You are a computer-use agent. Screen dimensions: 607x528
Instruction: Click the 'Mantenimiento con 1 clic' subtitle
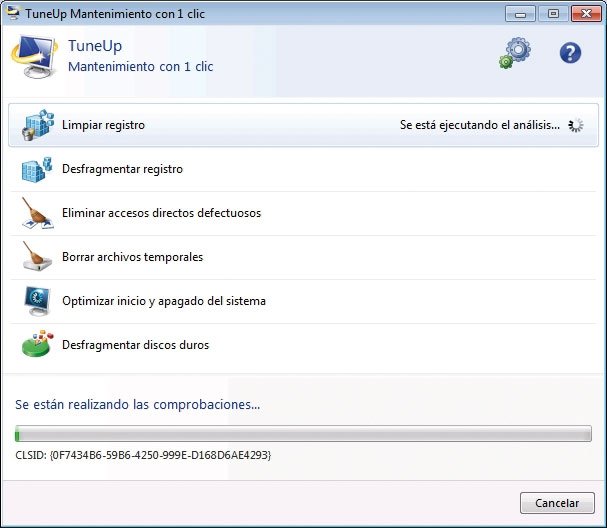[141, 67]
